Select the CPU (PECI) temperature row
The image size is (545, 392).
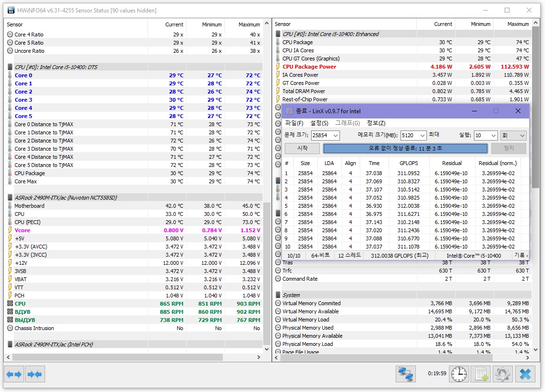point(133,222)
